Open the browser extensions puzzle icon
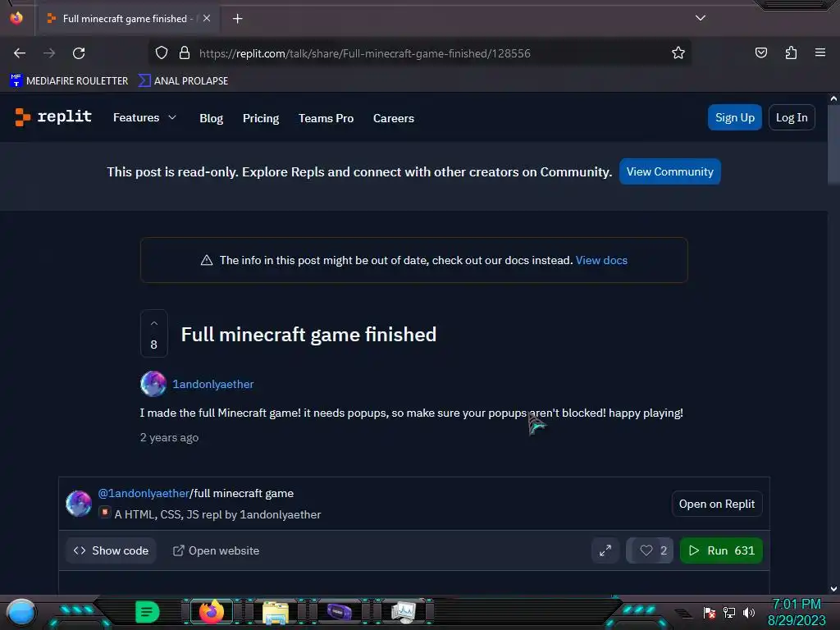Image resolution: width=840 pixels, height=630 pixels. 791,53
